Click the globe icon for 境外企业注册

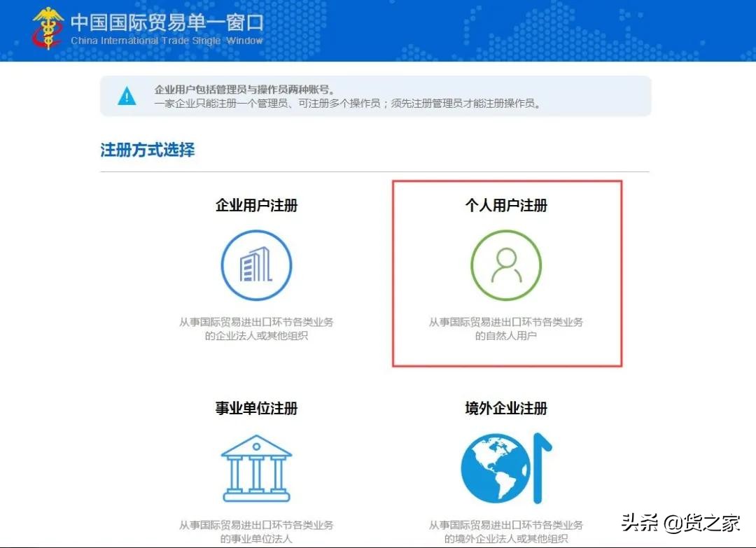tap(497, 470)
